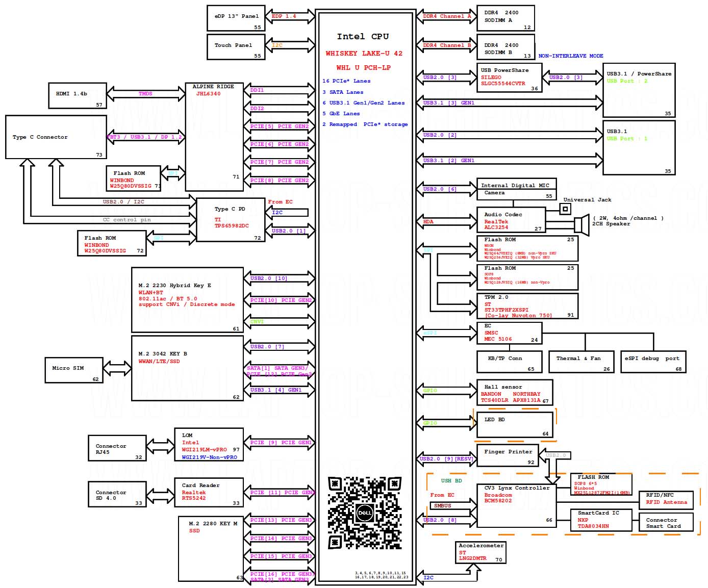Select the Finger Printer block

(508, 455)
